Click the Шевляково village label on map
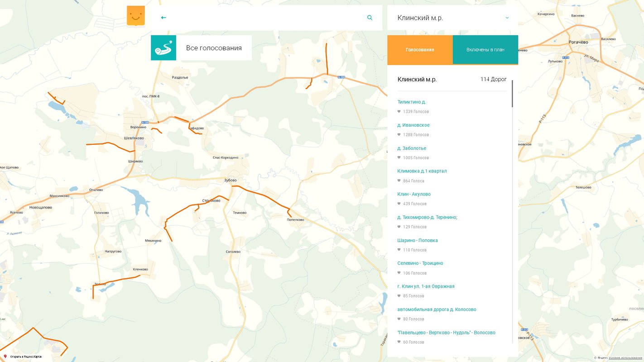The height and width of the screenshot is (362, 644). 134,138
